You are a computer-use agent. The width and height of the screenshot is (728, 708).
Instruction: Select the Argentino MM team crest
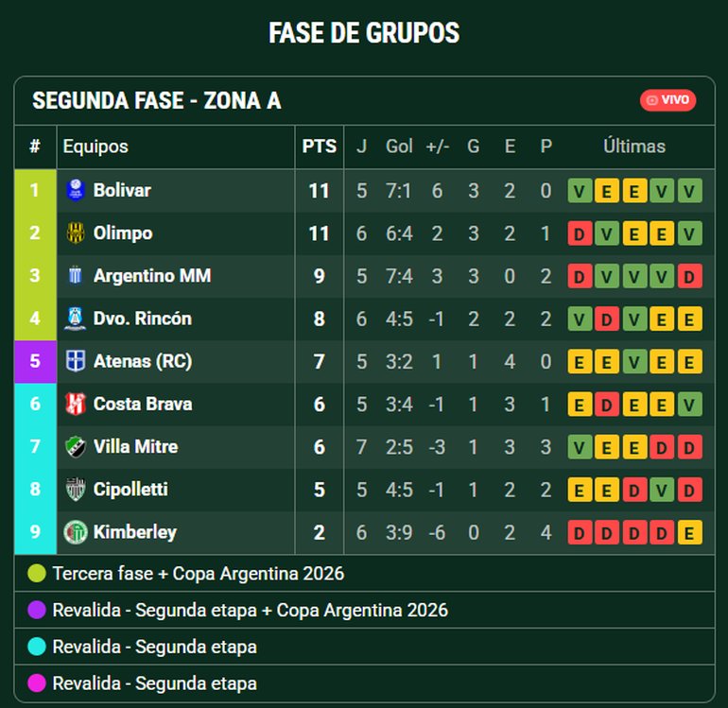[76, 276]
